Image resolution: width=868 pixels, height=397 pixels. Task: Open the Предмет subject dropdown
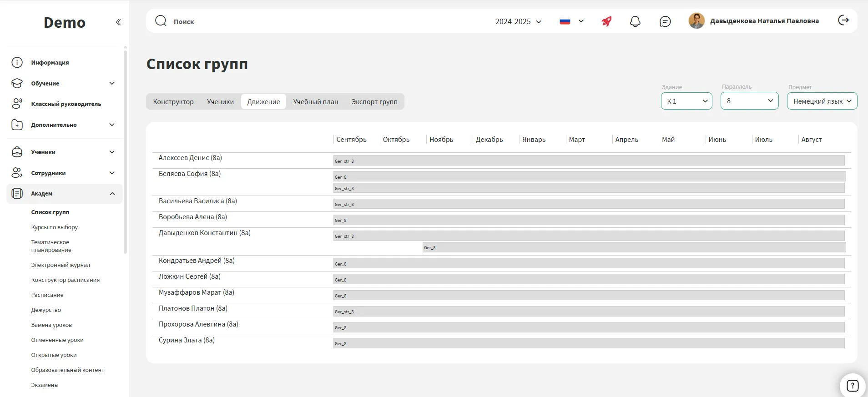click(x=822, y=101)
